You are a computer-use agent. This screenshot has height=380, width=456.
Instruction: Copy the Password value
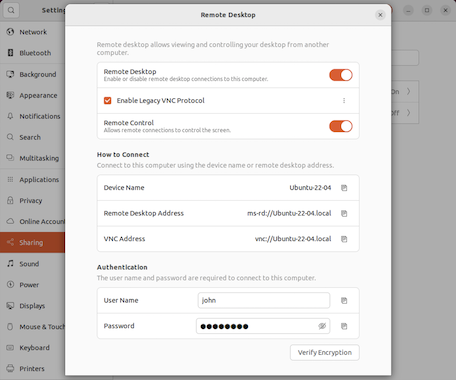pyautogui.click(x=344, y=326)
